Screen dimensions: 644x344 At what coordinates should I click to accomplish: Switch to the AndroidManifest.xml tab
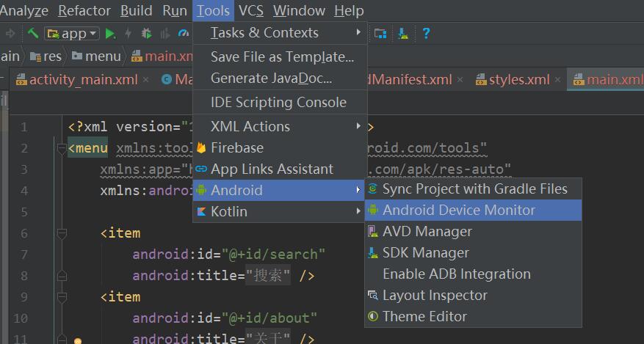(x=410, y=79)
